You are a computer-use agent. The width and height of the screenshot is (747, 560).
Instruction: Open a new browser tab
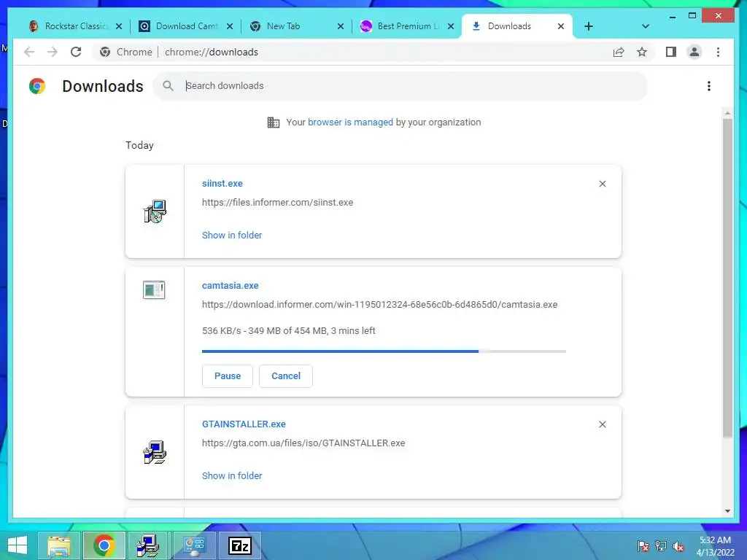pyautogui.click(x=589, y=26)
